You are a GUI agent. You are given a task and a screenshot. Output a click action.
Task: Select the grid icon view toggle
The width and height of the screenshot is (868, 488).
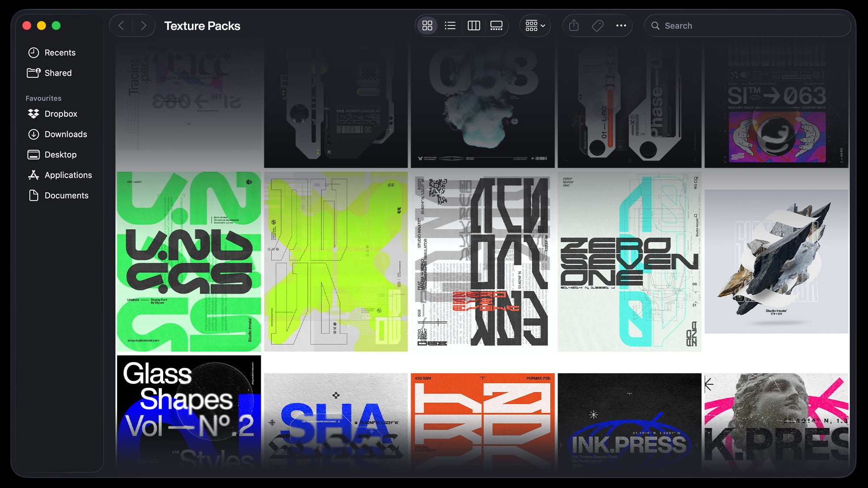pos(427,25)
